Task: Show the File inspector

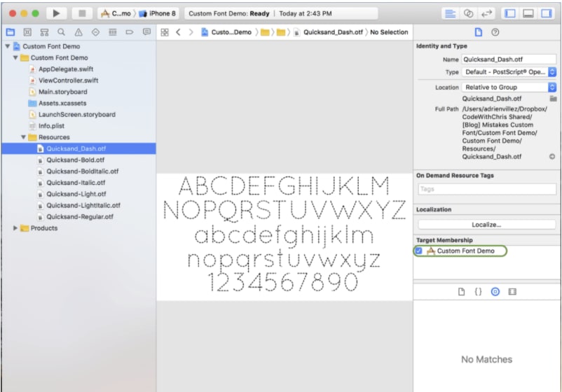Action: pyautogui.click(x=478, y=32)
